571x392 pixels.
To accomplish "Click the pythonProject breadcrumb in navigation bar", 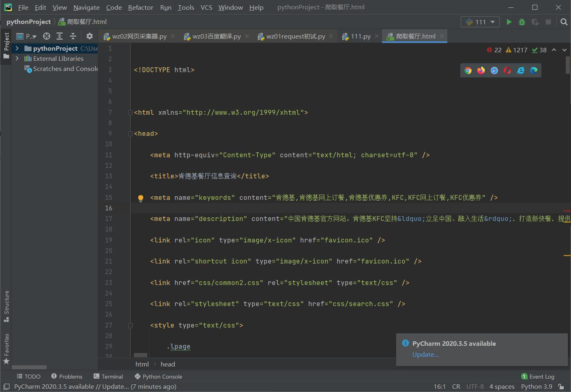I will click(28, 22).
